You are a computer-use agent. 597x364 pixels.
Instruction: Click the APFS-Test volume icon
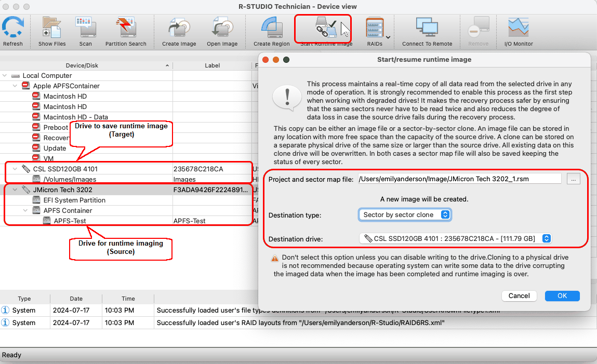pos(46,221)
